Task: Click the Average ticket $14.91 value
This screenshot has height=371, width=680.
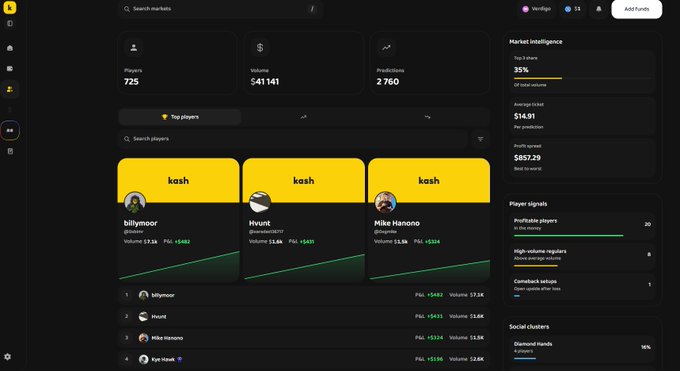Action: (x=524, y=116)
